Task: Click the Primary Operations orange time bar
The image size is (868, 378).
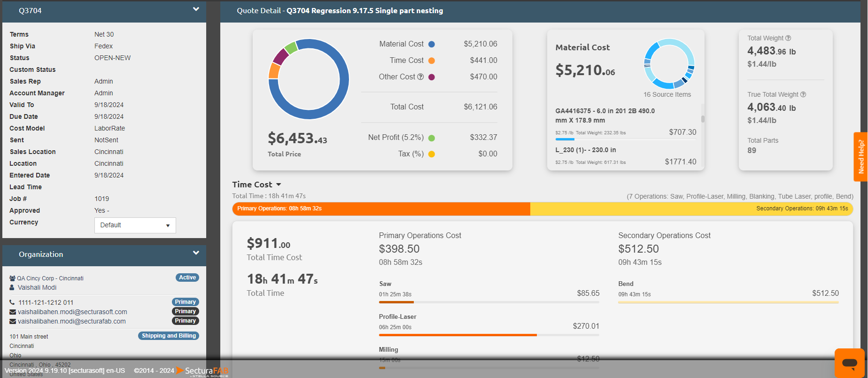Action: tap(381, 208)
